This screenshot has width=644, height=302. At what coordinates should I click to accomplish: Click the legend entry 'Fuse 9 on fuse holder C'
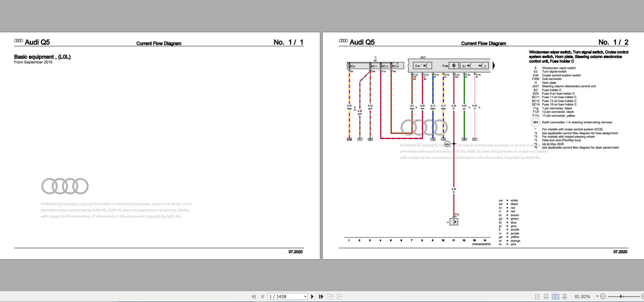click(x=558, y=94)
